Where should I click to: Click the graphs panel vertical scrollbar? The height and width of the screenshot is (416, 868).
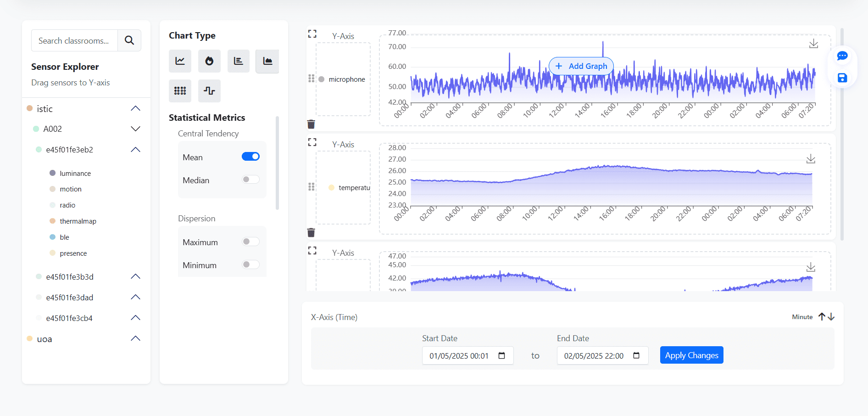click(842, 134)
